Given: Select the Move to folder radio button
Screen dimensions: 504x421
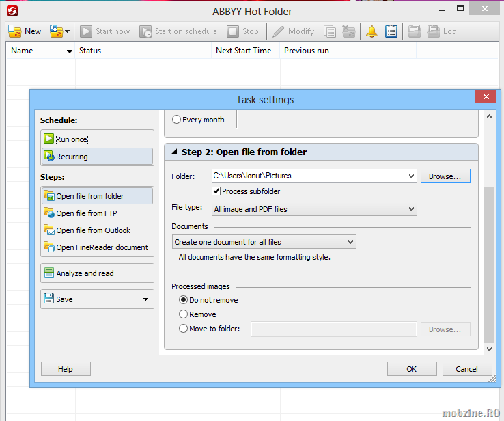Looking at the screenshot, I should (x=183, y=328).
